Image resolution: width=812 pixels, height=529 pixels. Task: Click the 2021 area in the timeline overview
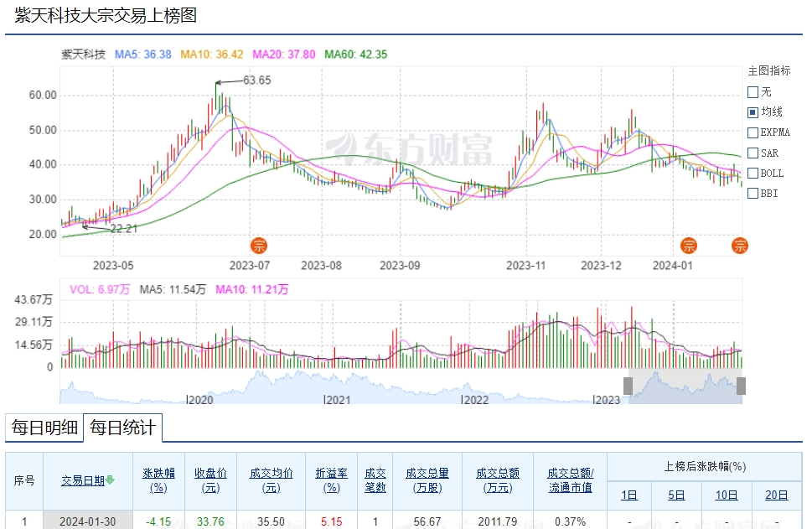pos(338,400)
